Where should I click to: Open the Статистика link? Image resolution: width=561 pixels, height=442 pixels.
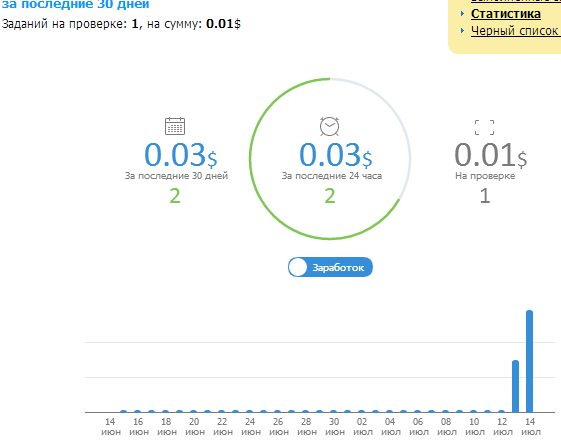point(506,14)
